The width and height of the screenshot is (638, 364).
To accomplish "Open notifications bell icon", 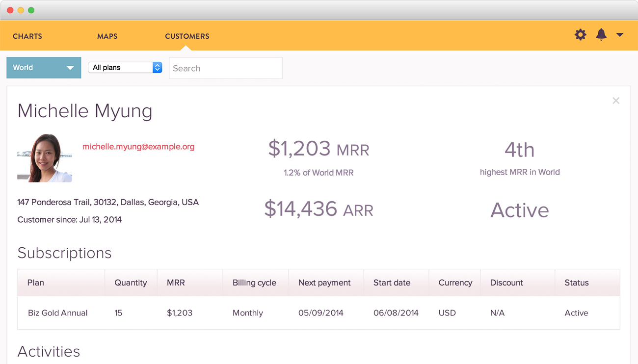I will [601, 34].
